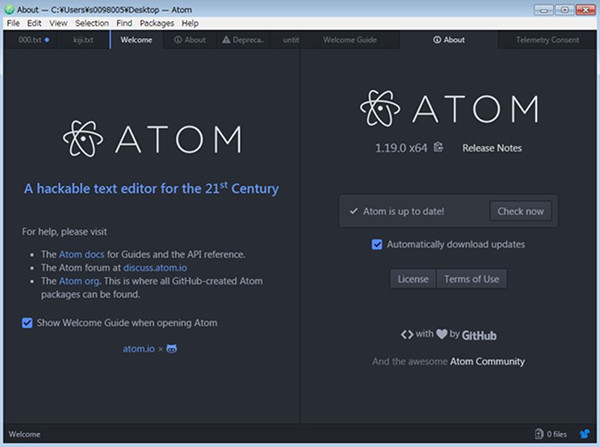Switch to the 000.txt tab
Viewport: 600px width, 447px height.
pyautogui.click(x=30, y=40)
